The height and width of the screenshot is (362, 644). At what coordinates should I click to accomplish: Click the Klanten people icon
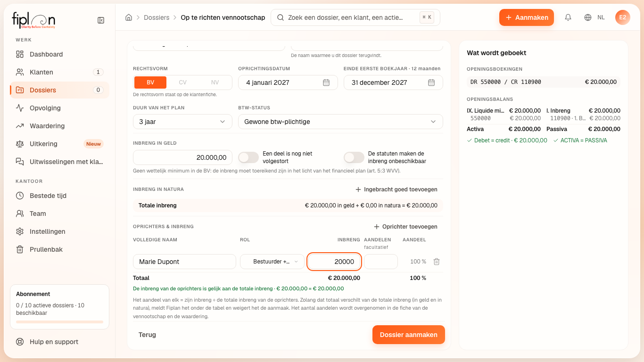click(x=20, y=72)
